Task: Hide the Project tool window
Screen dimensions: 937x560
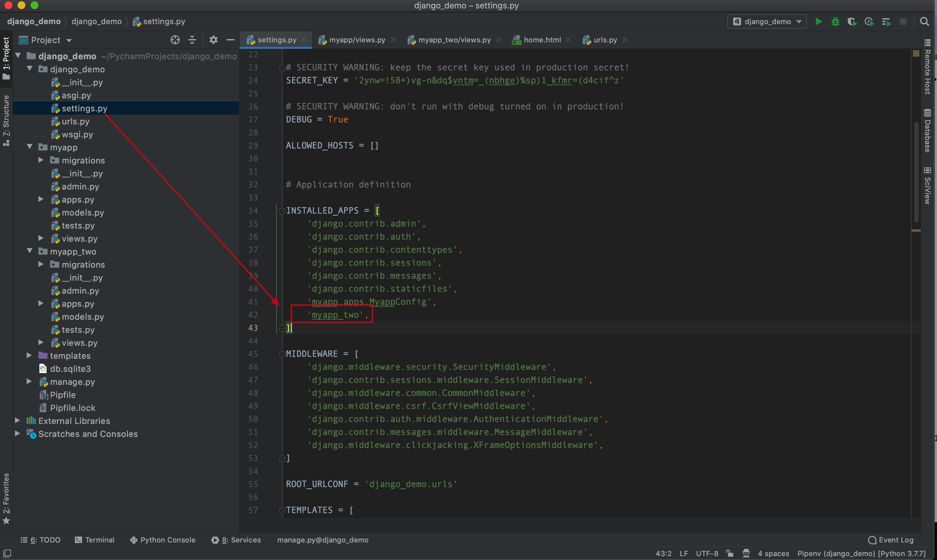Action: (230, 40)
